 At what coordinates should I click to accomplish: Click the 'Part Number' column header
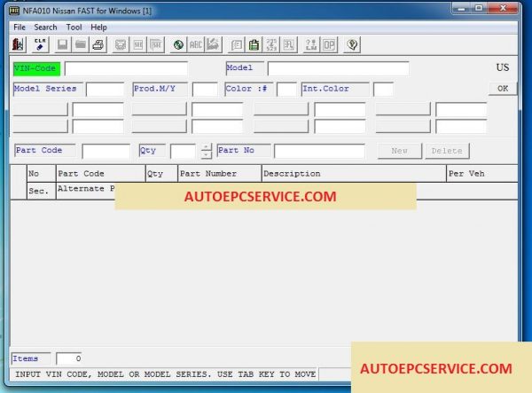click(x=220, y=174)
